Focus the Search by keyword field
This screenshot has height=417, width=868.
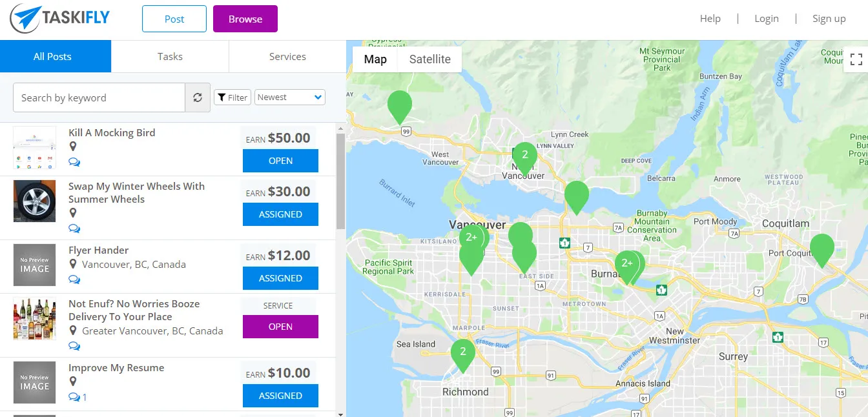(99, 97)
